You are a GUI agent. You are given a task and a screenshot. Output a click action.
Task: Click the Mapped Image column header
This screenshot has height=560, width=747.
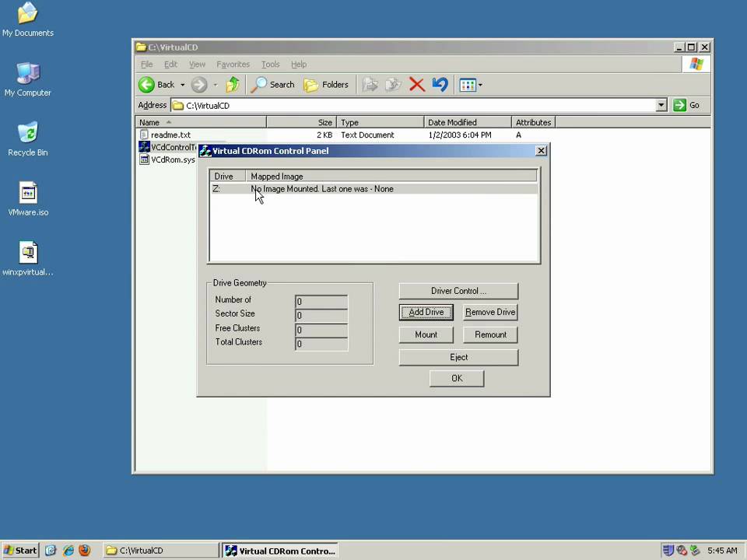(391, 177)
